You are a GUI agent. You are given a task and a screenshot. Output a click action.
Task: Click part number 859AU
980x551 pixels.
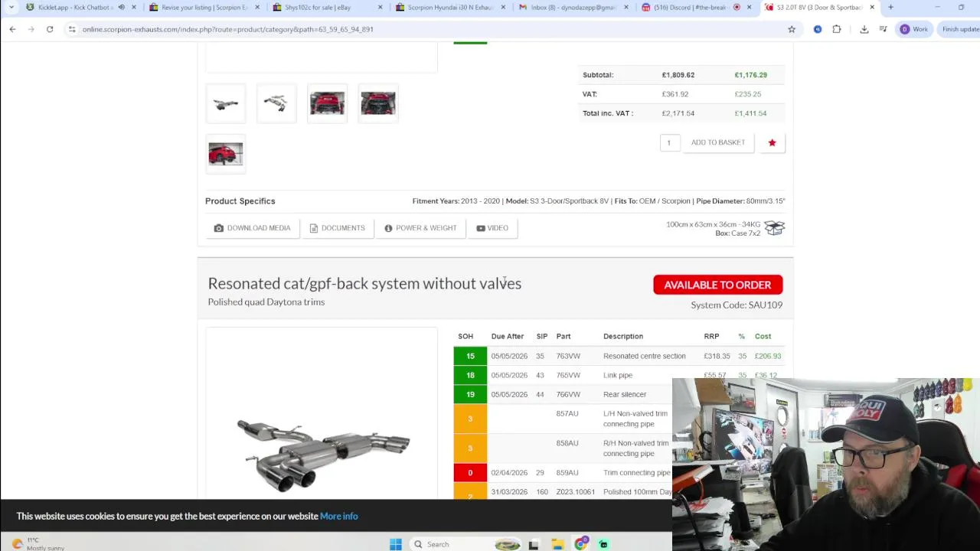click(x=567, y=473)
